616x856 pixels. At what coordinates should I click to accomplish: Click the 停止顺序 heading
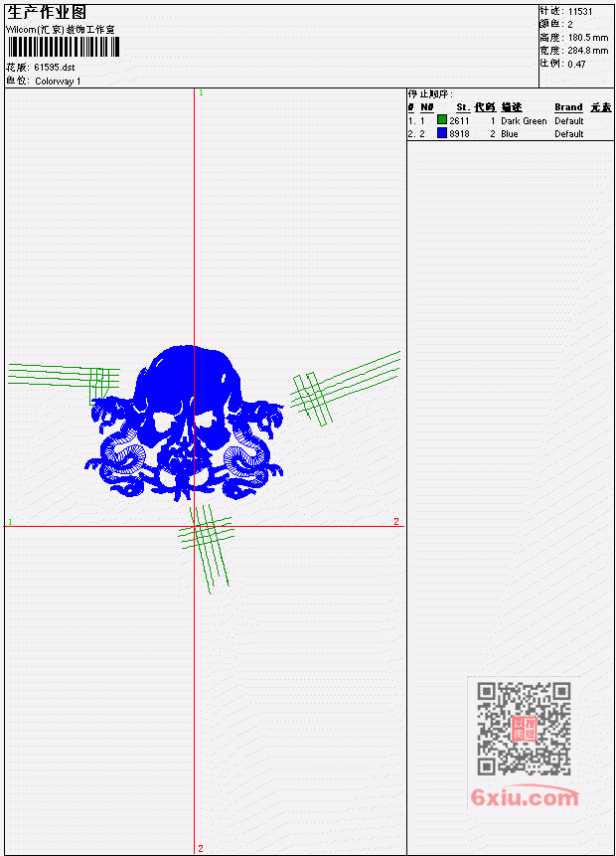pos(430,93)
